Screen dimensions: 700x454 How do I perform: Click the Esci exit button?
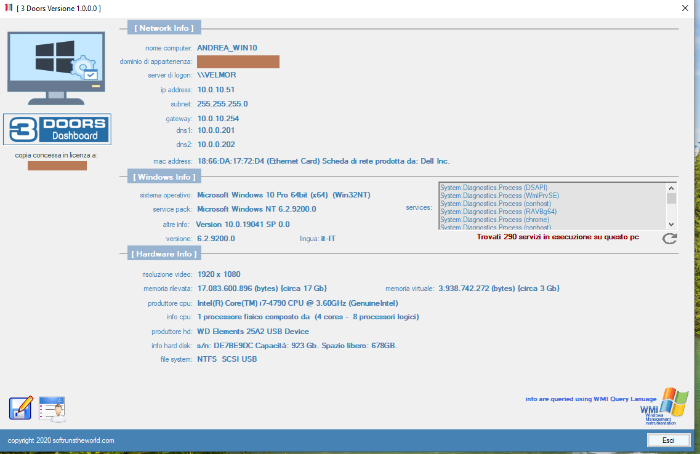[668, 440]
